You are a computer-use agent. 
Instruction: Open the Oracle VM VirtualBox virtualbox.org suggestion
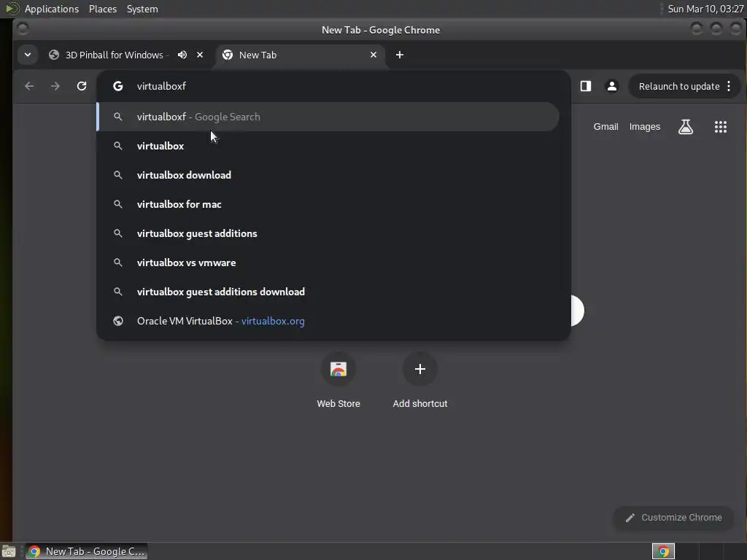click(328, 321)
